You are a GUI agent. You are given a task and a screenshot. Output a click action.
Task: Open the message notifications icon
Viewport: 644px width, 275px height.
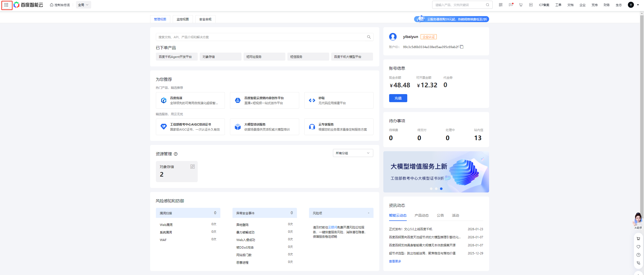(x=511, y=5)
